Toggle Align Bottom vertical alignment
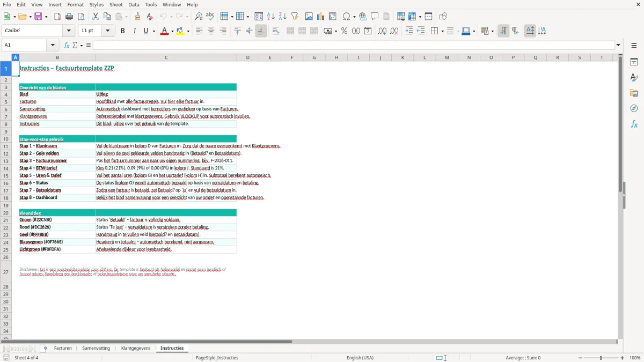Viewport: 644px width, 362px height. (261, 31)
